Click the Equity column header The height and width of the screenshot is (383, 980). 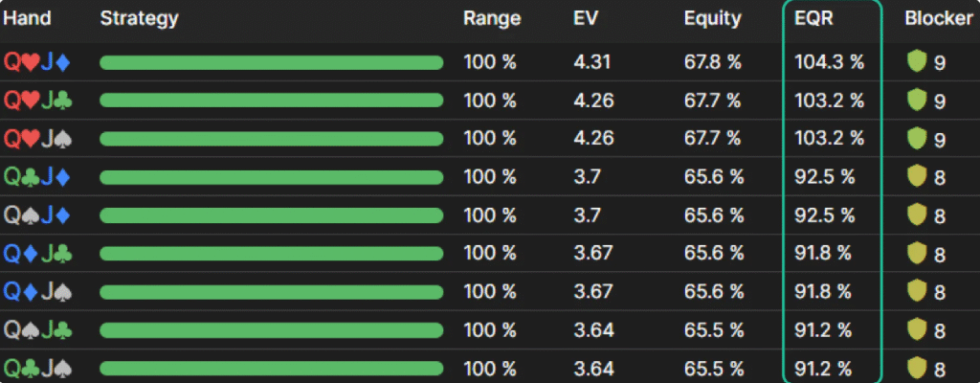tap(712, 19)
